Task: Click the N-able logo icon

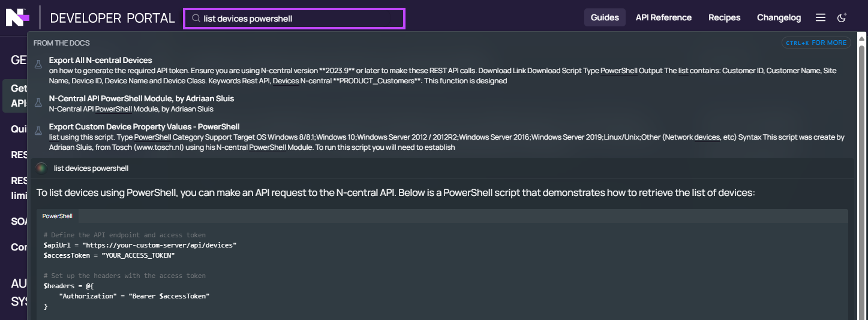Action: [x=17, y=17]
